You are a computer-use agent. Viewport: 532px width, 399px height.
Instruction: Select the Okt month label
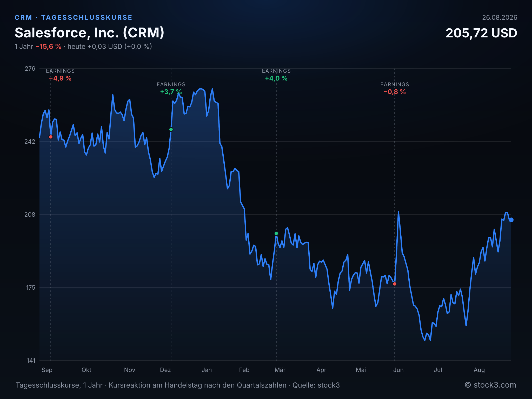pos(87,370)
